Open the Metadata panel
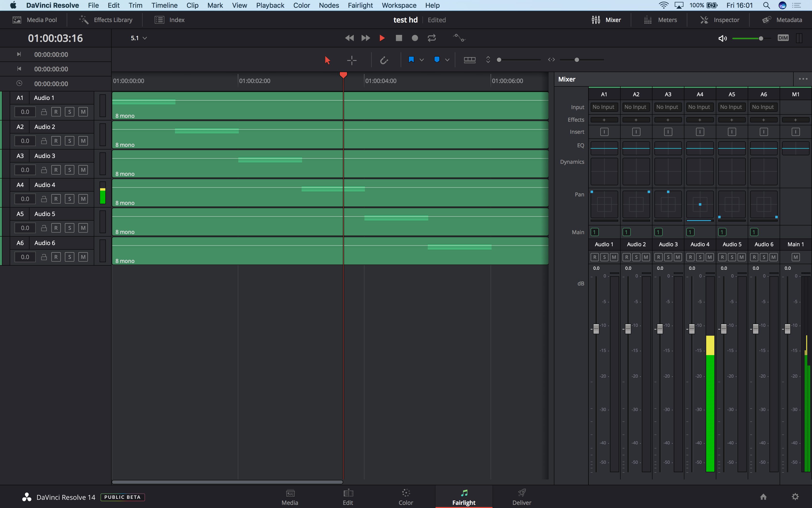This screenshot has height=508, width=812. pos(782,20)
